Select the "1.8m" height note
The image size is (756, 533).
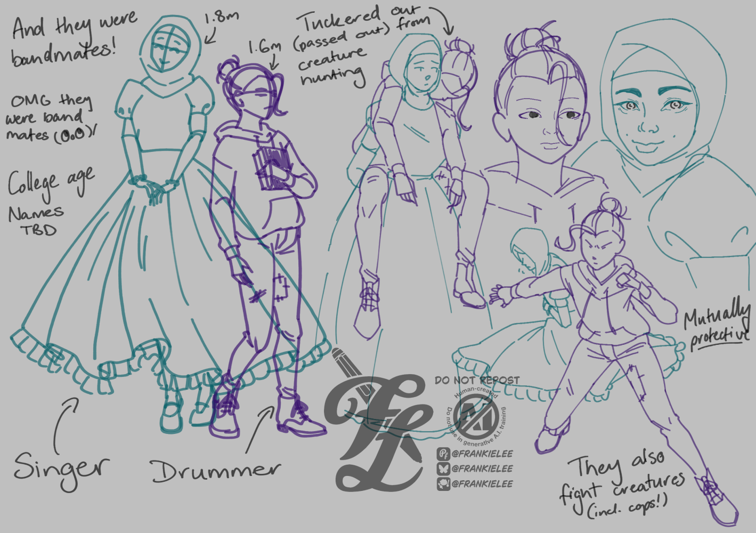coord(221,17)
